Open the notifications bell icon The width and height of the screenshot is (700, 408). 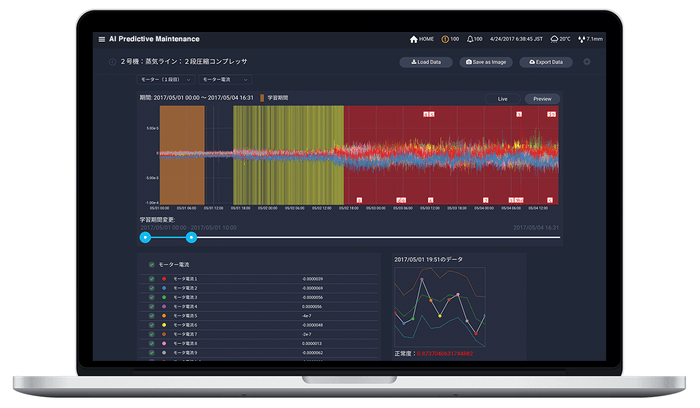pos(470,39)
